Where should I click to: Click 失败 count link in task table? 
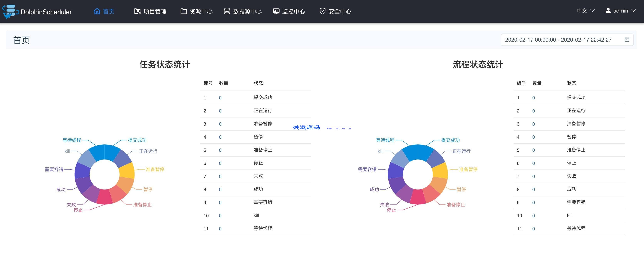coord(220,177)
